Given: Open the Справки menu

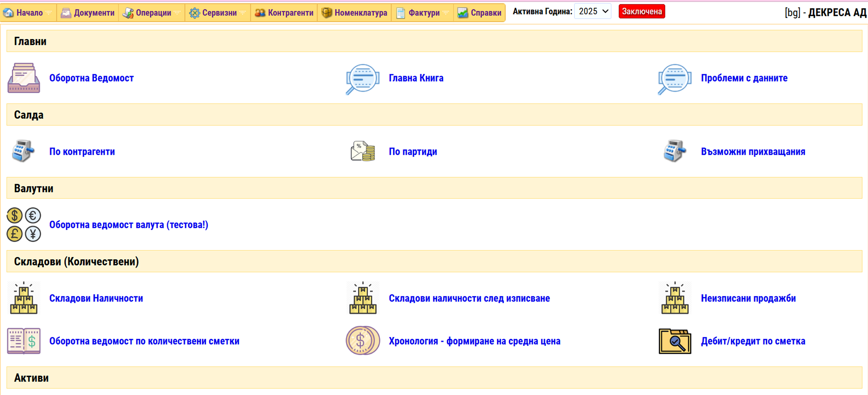Looking at the screenshot, I should tap(480, 13).
